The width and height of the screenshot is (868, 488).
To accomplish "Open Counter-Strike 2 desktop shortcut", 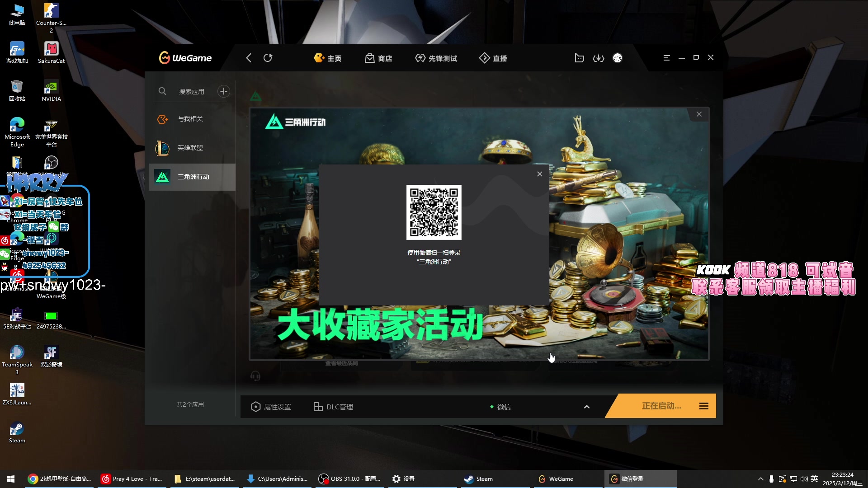I will coord(51,18).
